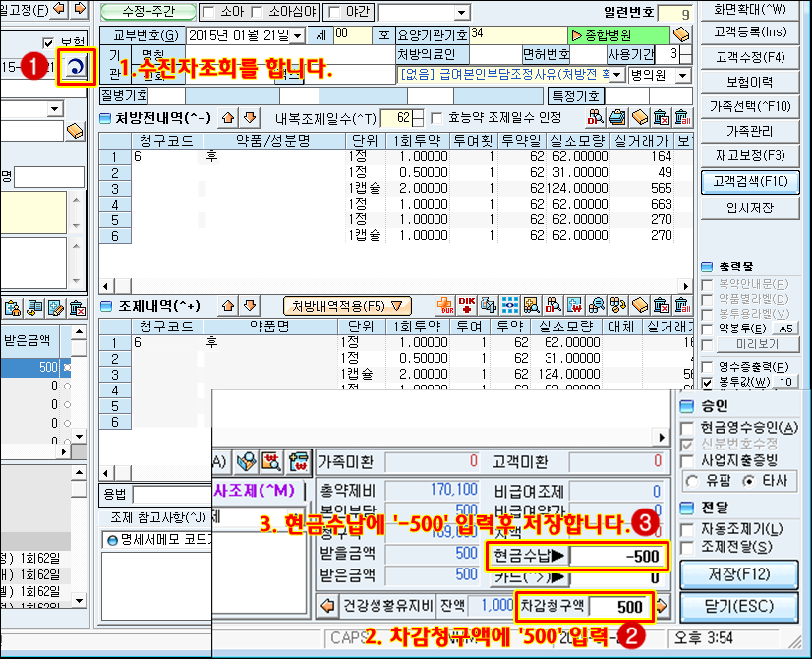Click the 차감청구액 input field

(x=610, y=607)
